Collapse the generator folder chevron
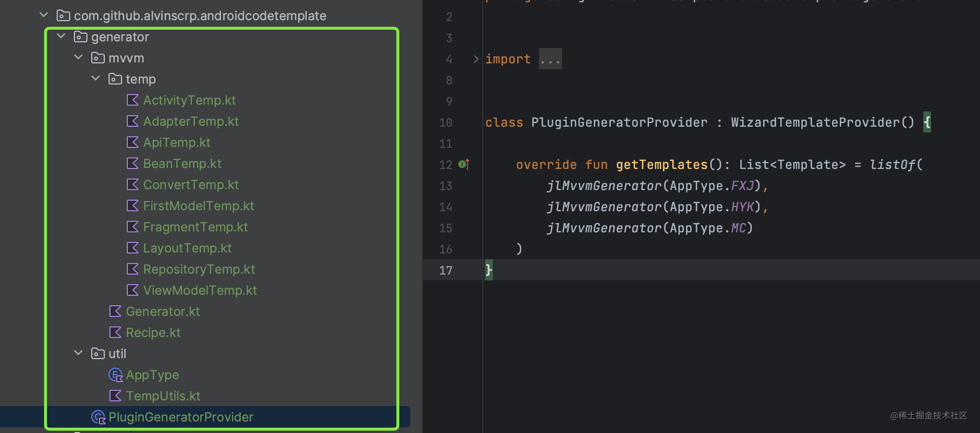980x433 pixels. tap(61, 36)
